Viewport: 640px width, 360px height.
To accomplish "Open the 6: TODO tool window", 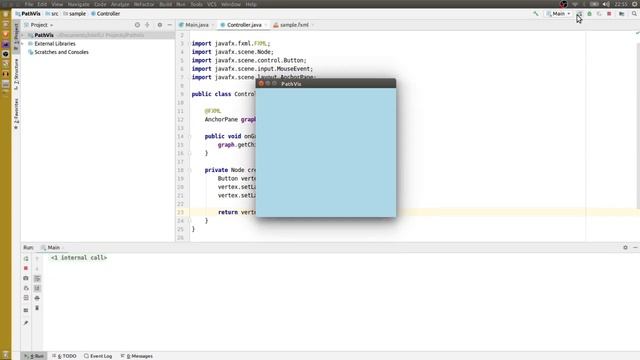I will pyautogui.click(x=64, y=356).
